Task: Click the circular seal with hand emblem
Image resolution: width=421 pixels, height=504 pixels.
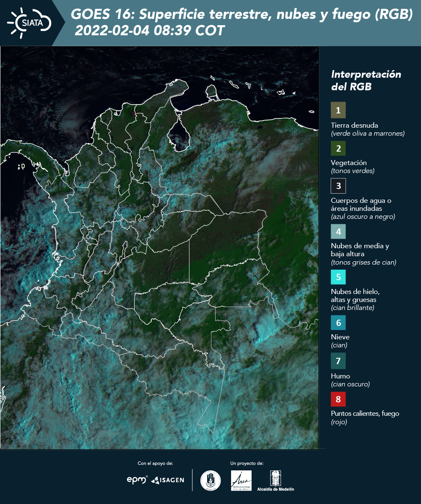Action: point(210,480)
